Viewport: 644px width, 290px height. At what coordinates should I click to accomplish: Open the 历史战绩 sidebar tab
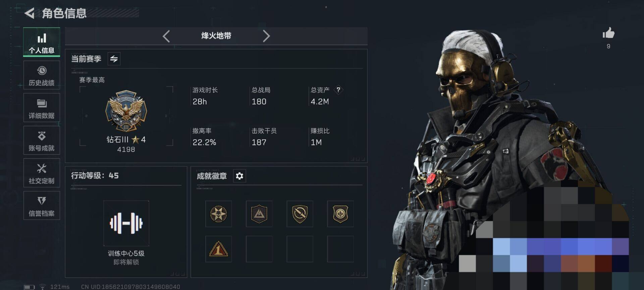pyautogui.click(x=42, y=75)
